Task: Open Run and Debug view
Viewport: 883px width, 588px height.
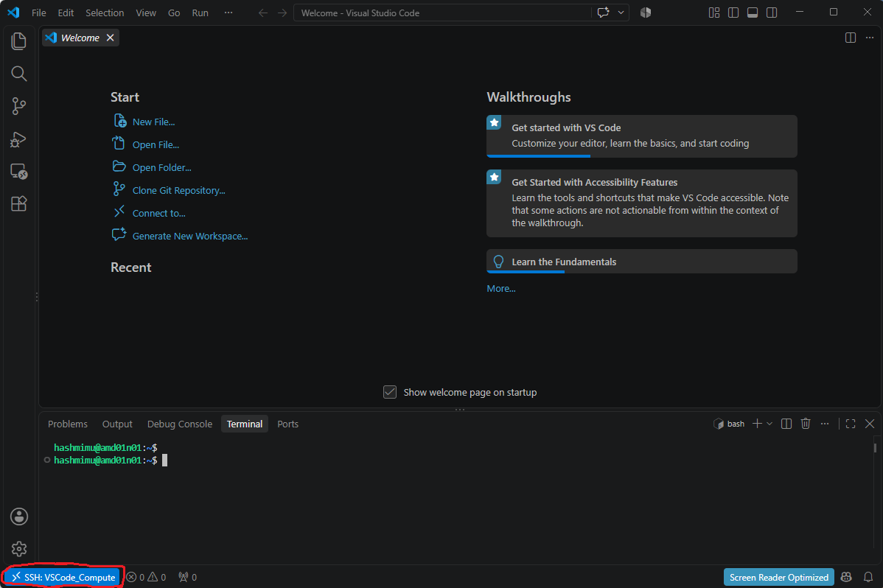Action: tap(18, 139)
